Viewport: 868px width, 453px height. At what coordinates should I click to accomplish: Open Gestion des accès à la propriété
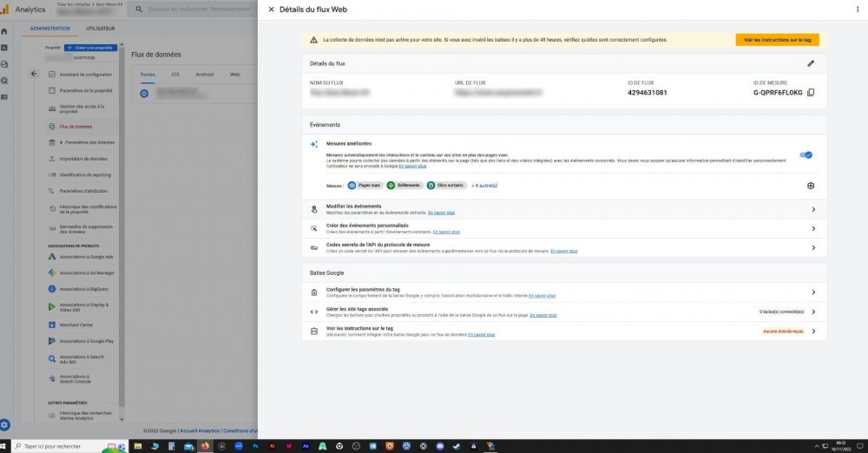coord(81,109)
